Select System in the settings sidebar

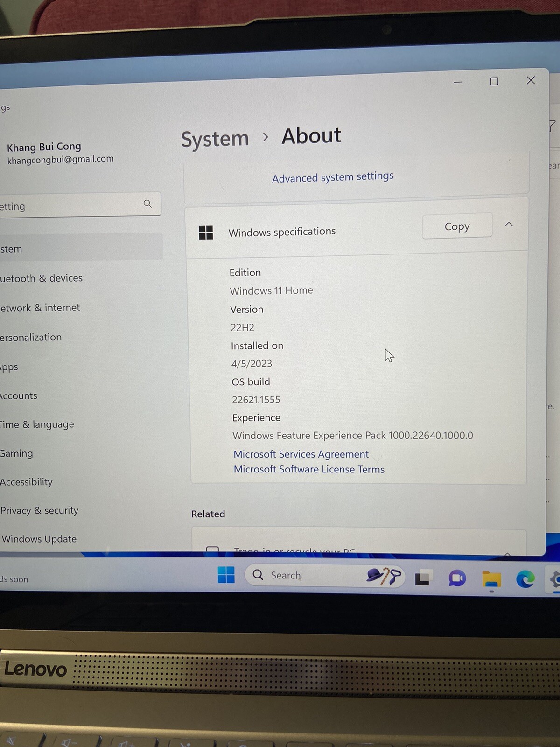(x=80, y=247)
